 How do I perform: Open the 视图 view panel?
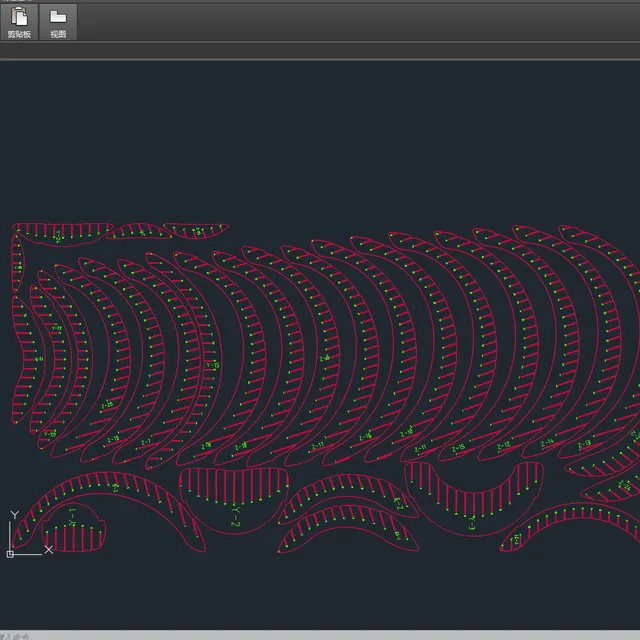coord(58,22)
